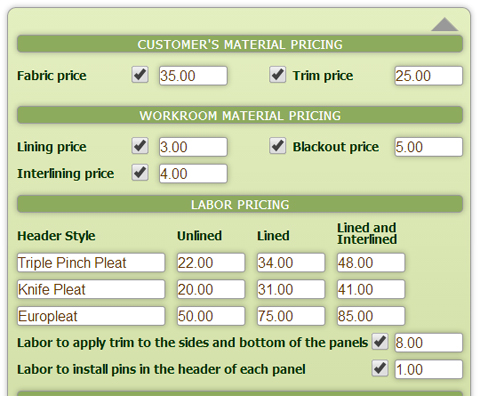Viewport: 480px width, 396px height.
Task: Uncheck the Interlining price checkbox
Action: coord(140,173)
